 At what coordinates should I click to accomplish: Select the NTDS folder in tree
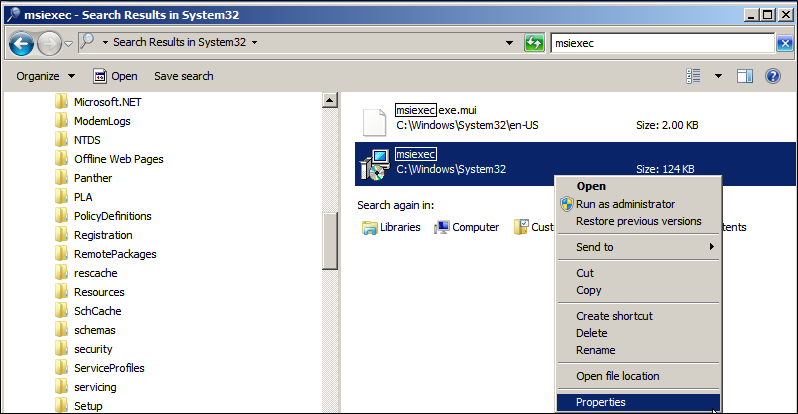point(87,140)
